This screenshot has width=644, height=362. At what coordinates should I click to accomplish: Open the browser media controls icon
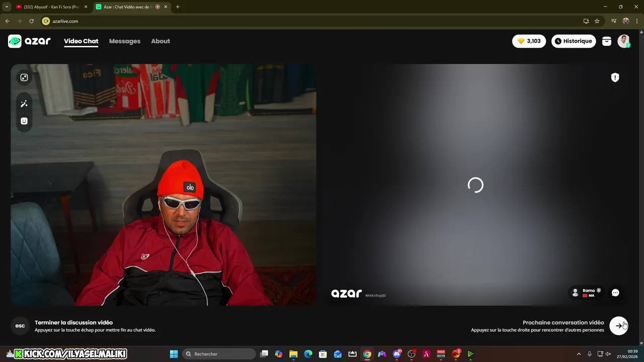(614, 21)
